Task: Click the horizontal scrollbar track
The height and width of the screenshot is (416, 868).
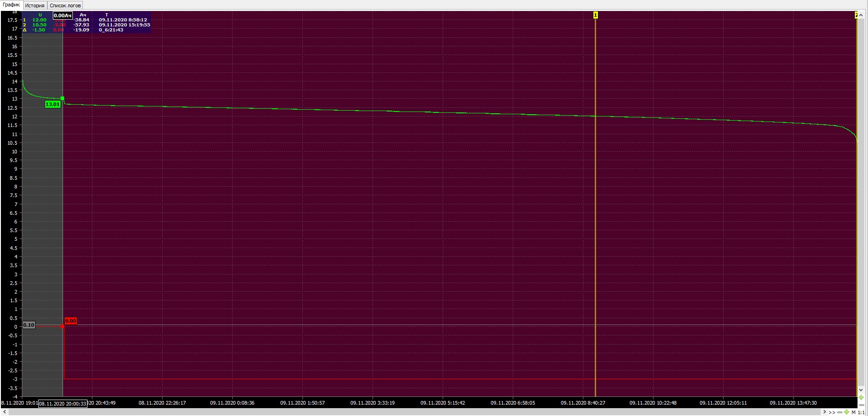Action: click(x=414, y=412)
